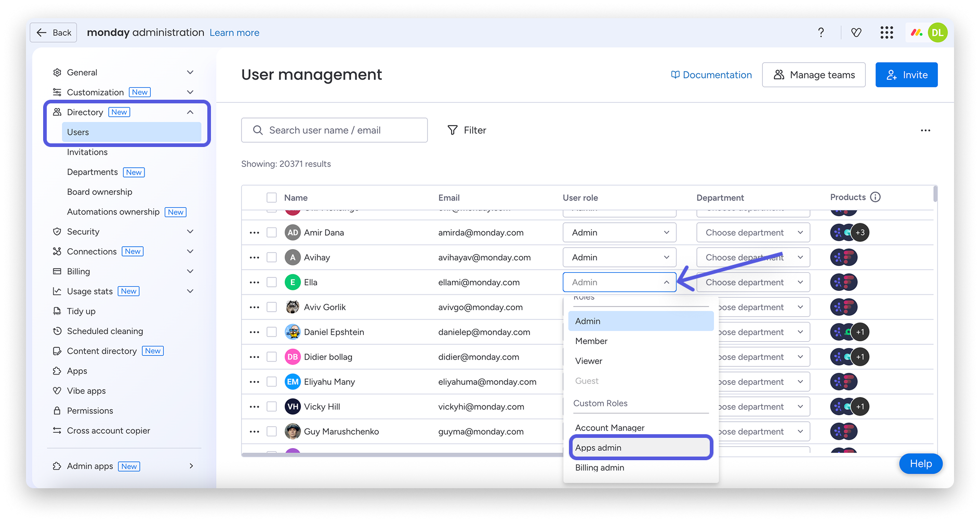The image size is (980, 522).
Task: Select the checkbox for Aviv Gorlik
Action: point(272,307)
